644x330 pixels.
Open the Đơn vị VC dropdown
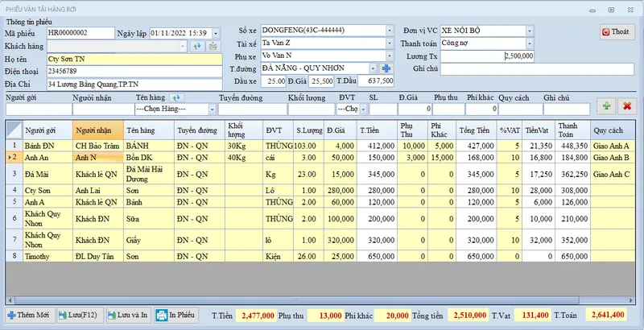[530, 31]
